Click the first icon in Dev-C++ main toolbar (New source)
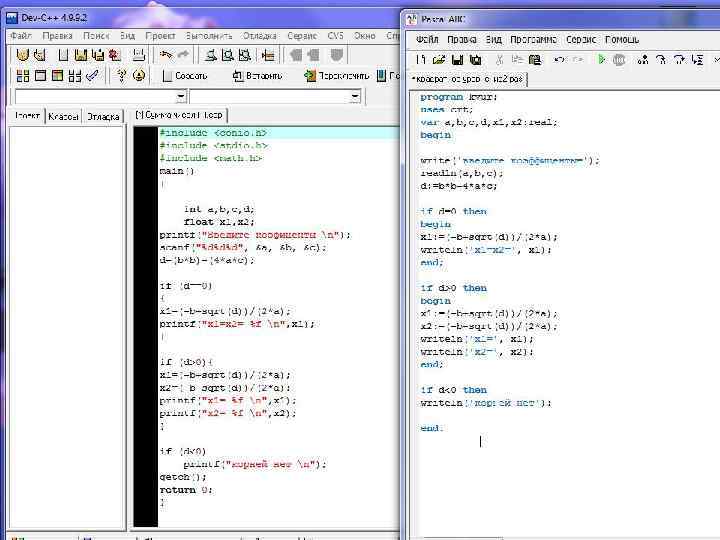Viewport: 720px width, 540px height. pyautogui.click(x=22, y=55)
